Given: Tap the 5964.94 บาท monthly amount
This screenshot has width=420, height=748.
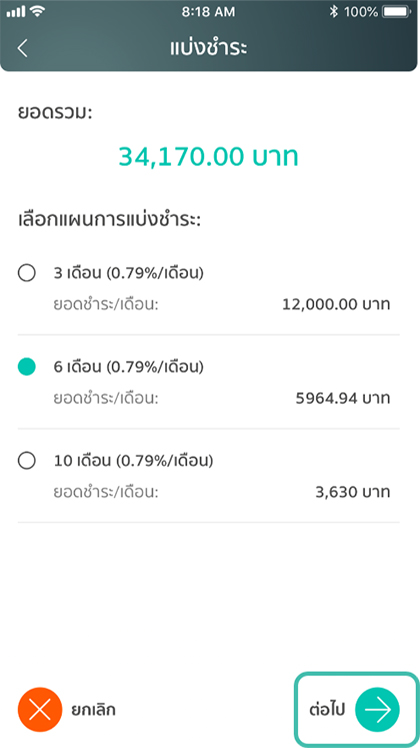Looking at the screenshot, I should 343,398.
